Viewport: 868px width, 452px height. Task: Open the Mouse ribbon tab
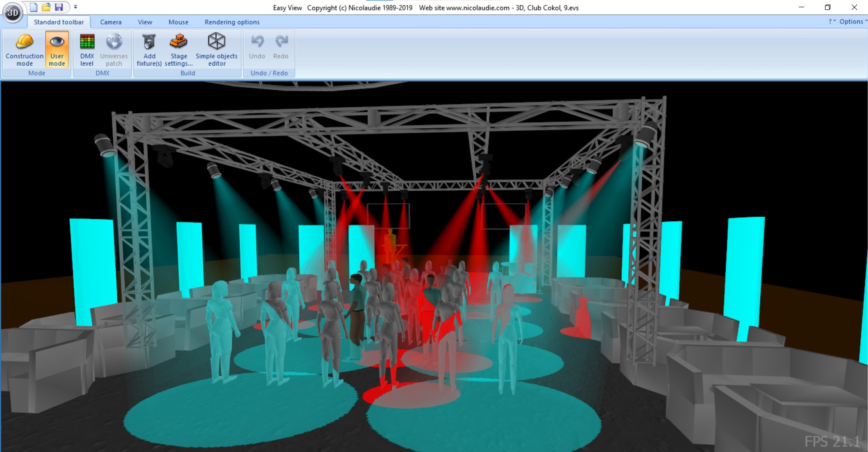[x=178, y=22]
